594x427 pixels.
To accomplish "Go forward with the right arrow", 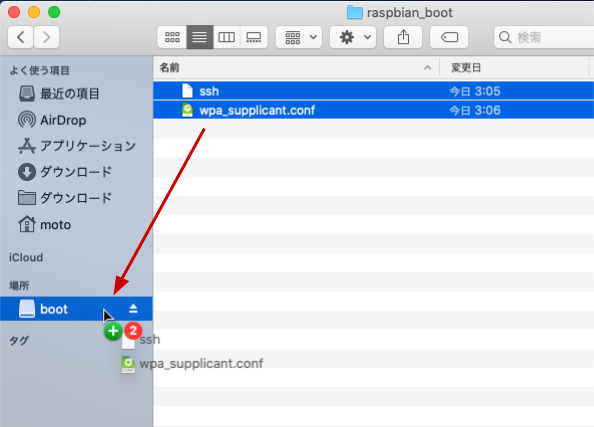I will (46, 37).
